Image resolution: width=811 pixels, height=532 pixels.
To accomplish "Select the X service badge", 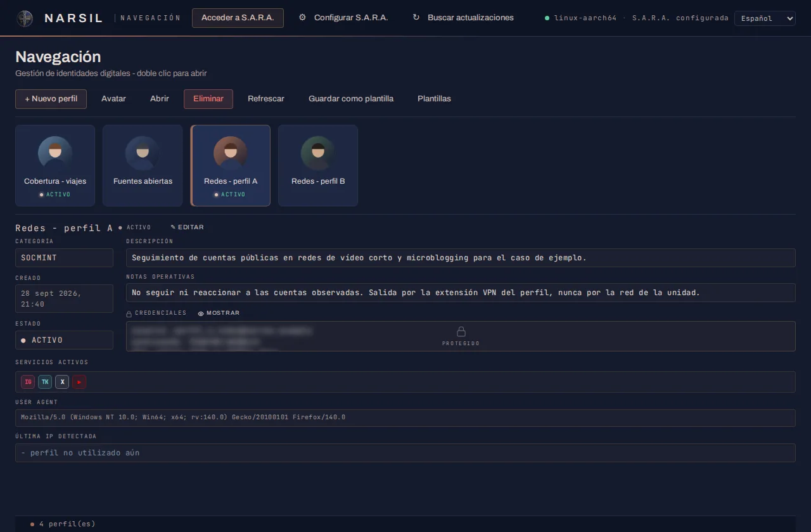I will pos(62,382).
